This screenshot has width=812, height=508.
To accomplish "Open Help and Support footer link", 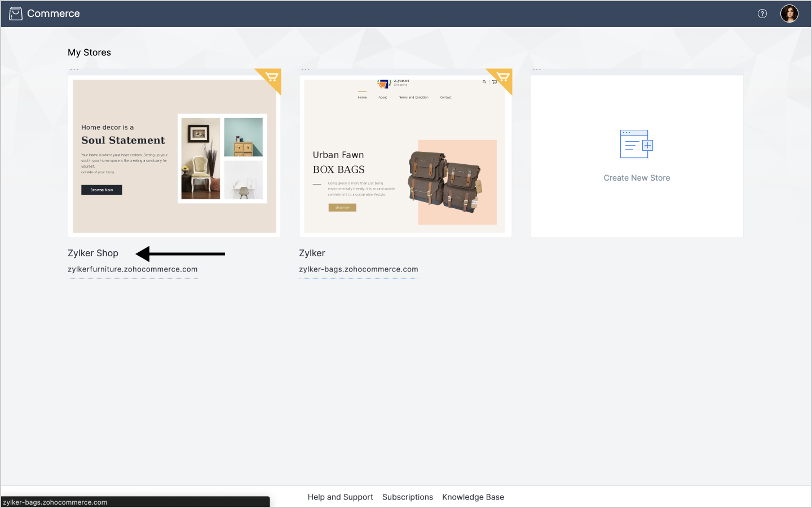I will pos(341,497).
